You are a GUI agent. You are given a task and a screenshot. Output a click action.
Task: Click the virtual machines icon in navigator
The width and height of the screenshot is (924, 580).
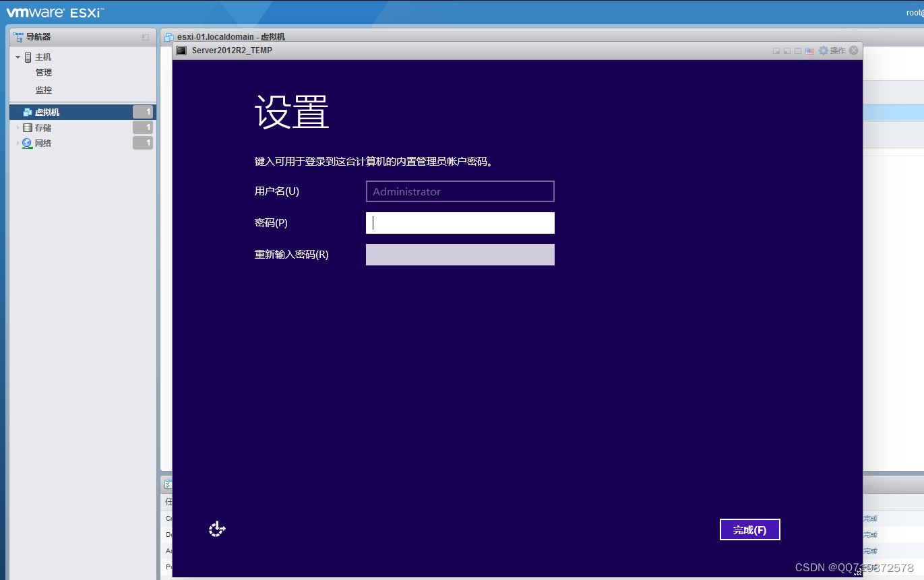(x=28, y=112)
